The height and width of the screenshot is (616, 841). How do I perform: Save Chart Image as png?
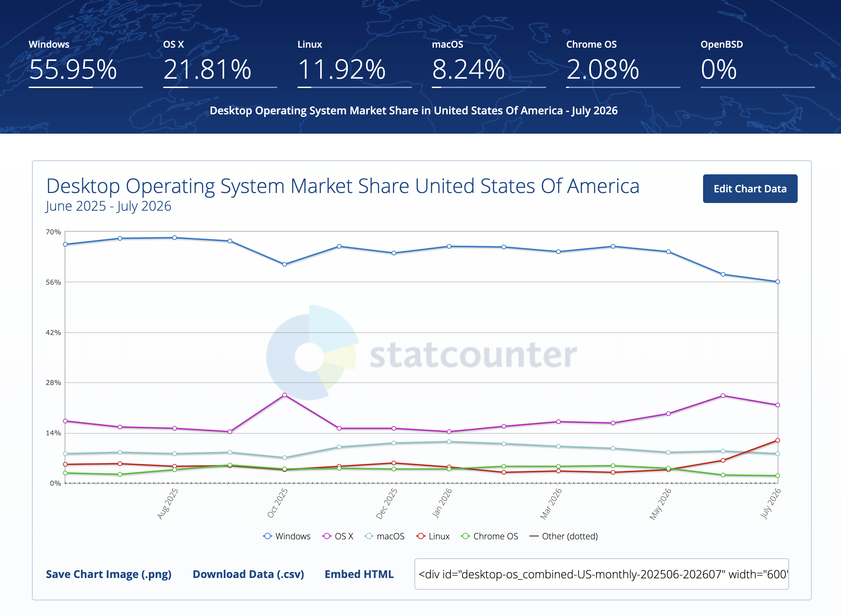pyautogui.click(x=109, y=574)
